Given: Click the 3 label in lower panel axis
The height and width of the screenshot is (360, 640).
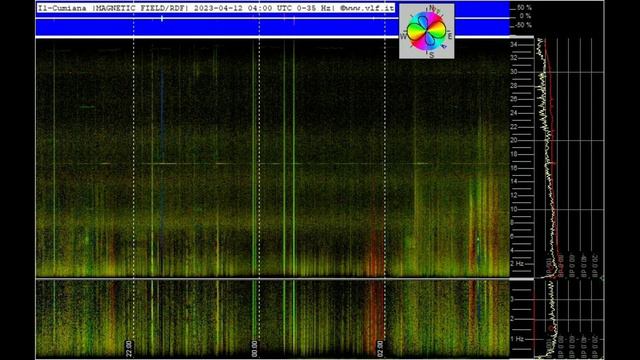Looking at the screenshot, I should (x=512, y=299).
